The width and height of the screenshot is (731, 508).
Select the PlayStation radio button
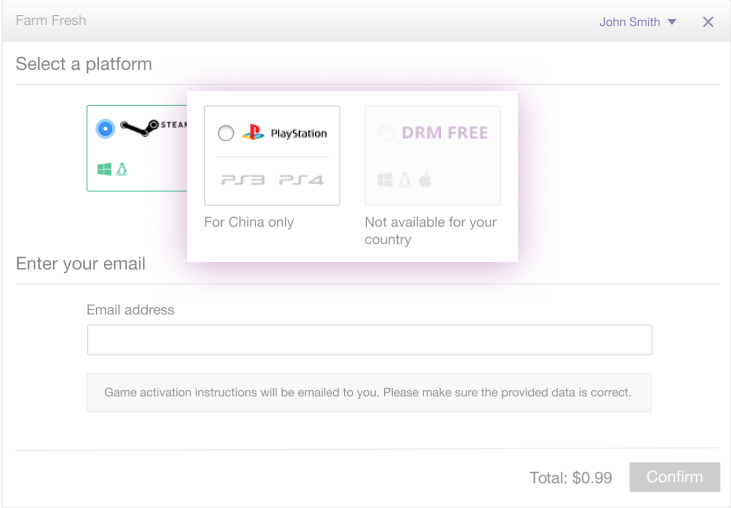226,133
